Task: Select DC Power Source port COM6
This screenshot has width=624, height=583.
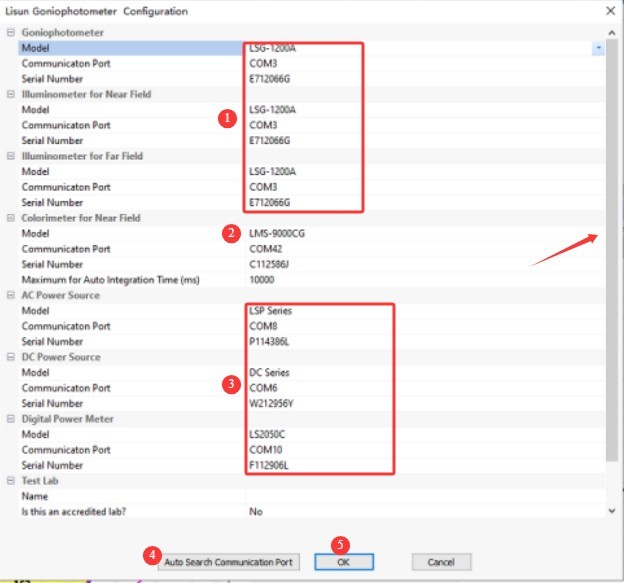Action: click(x=263, y=388)
